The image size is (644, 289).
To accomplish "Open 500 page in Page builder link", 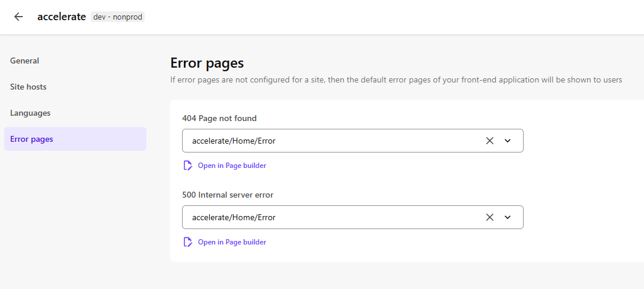I will tap(232, 242).
